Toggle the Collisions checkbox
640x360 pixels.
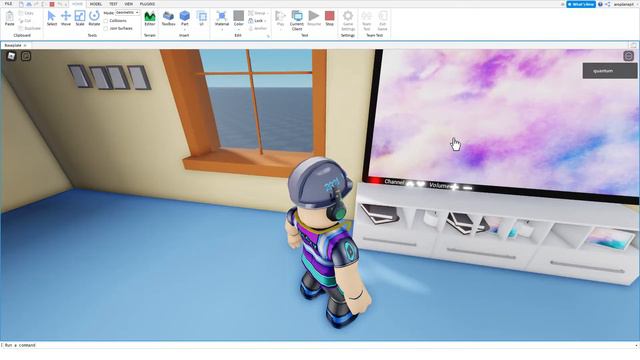click(106, 20)
